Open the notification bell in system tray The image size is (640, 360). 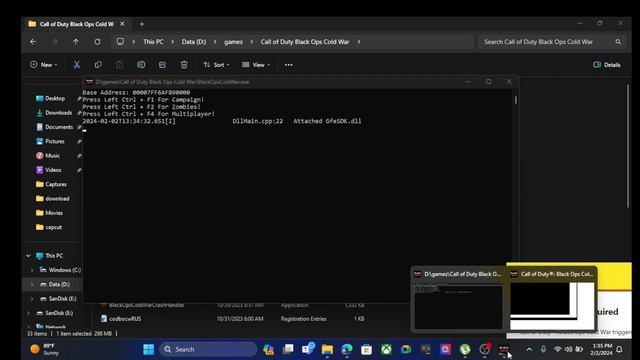coord(619,349)
